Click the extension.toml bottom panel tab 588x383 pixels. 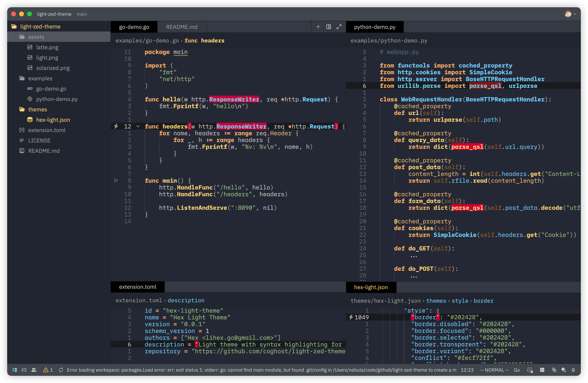tap(137, 287)
